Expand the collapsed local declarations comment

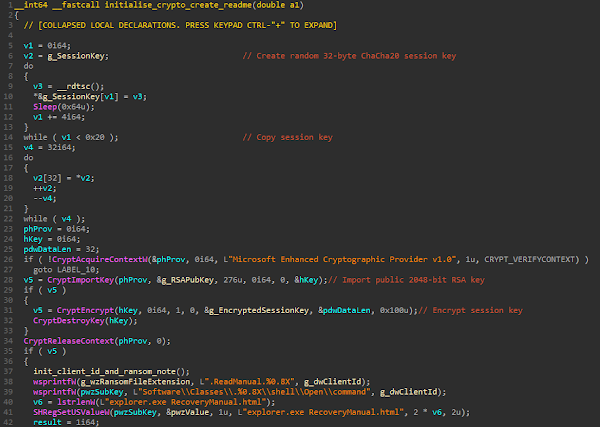(180, 25)
